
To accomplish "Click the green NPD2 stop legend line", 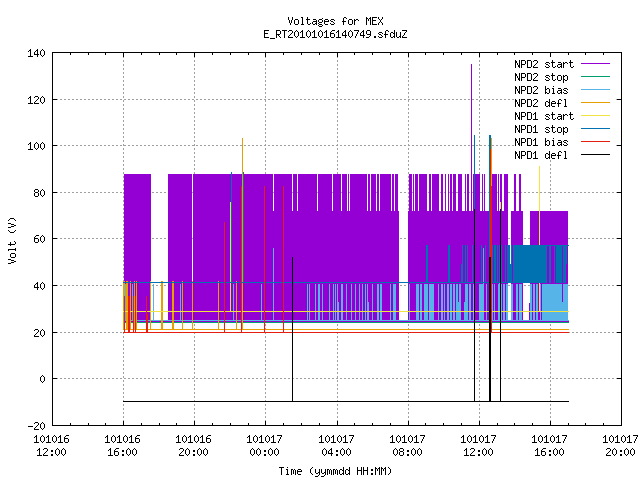I will (595, 76).
